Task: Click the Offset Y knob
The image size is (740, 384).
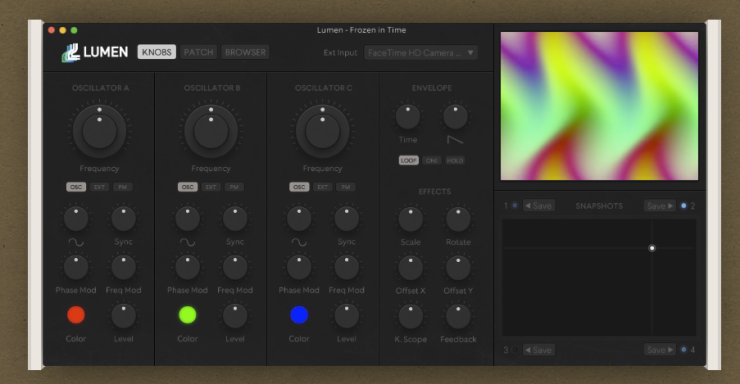Action: 458,267
